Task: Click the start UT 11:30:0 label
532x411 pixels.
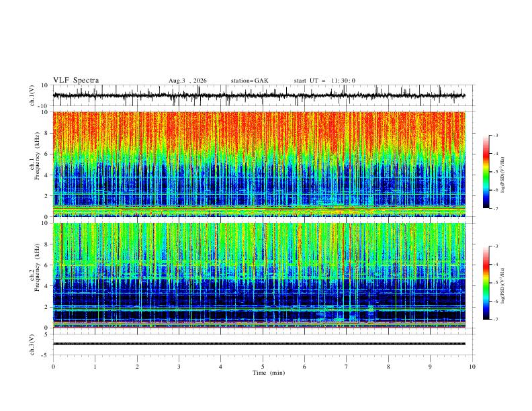Action: 324,81
